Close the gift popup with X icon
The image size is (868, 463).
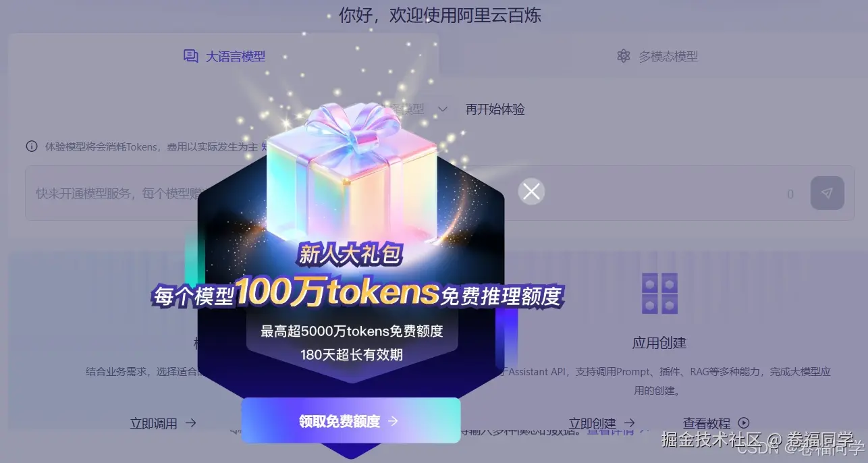pyautogui.click(x=531, y=192)
